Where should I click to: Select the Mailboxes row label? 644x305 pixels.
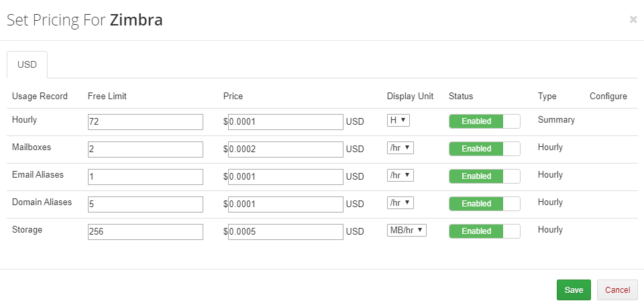pyautogui.click(x=32, y=147)
